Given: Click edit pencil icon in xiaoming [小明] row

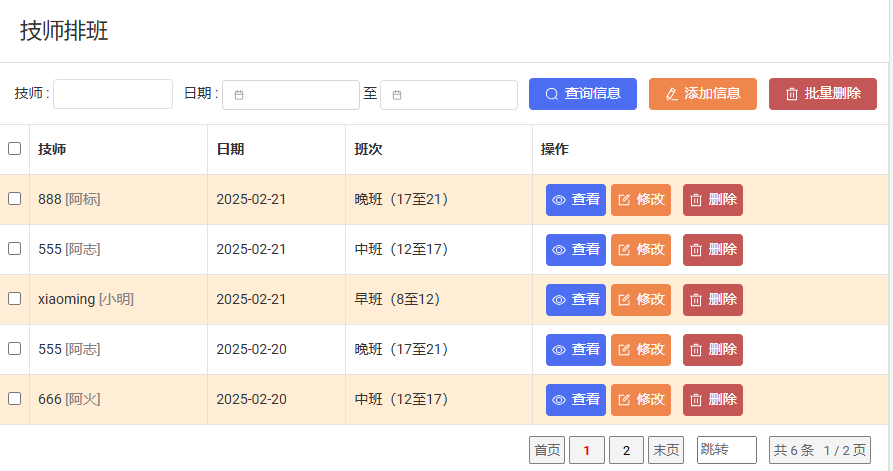Looking at the screenshot, I should (x=625, y=300).
